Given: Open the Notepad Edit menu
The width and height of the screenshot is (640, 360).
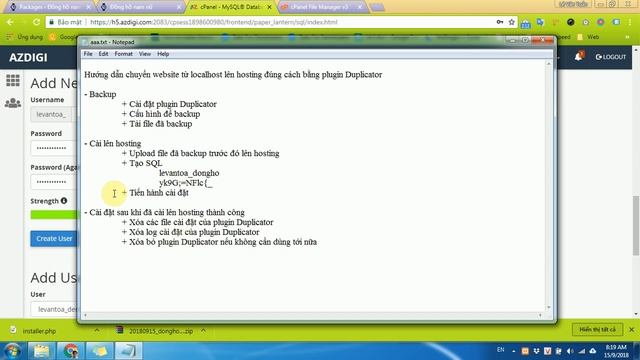Looking at the screenshot, I should coord(103,54).
